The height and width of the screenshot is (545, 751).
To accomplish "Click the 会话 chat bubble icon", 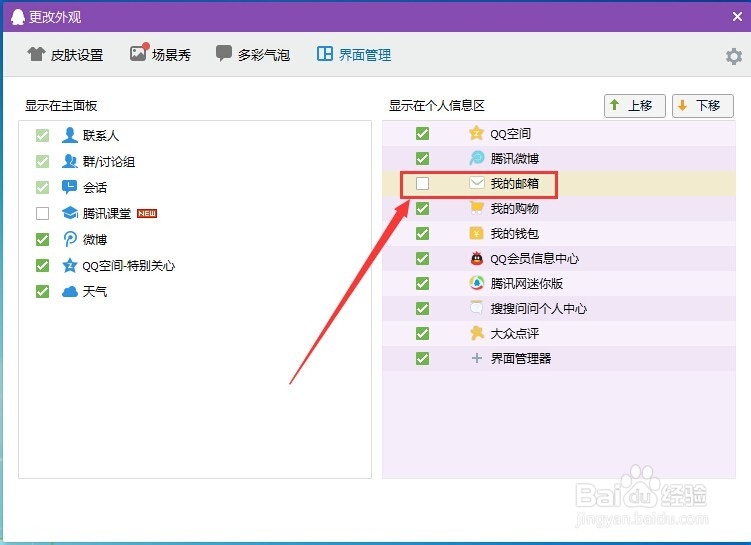I will (69, 187).
